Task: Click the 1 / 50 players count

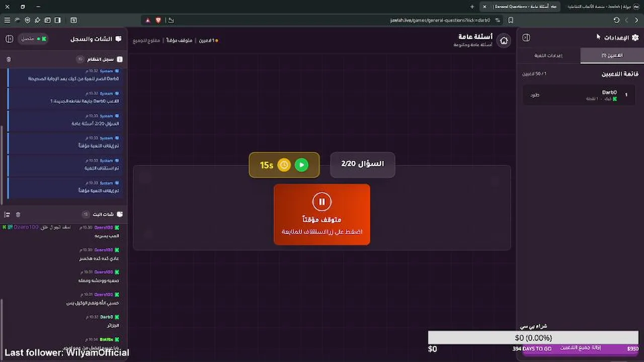Action: pyautogui.click(x=534, y=74)
